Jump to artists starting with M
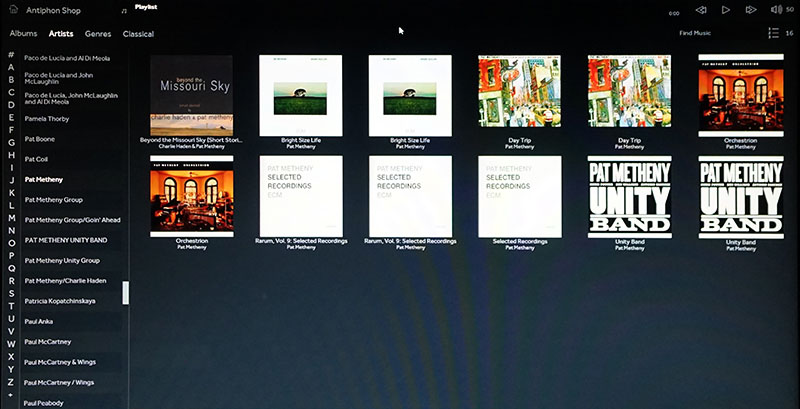Viewport: 800px width, 409px height. click(x=11, y=218)
